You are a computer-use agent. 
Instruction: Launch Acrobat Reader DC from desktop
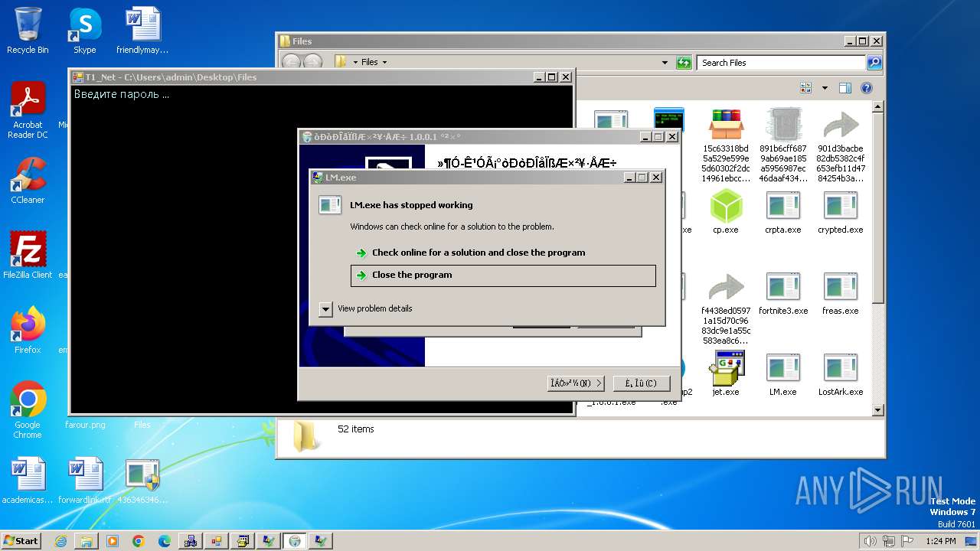(x=28, y=110)
